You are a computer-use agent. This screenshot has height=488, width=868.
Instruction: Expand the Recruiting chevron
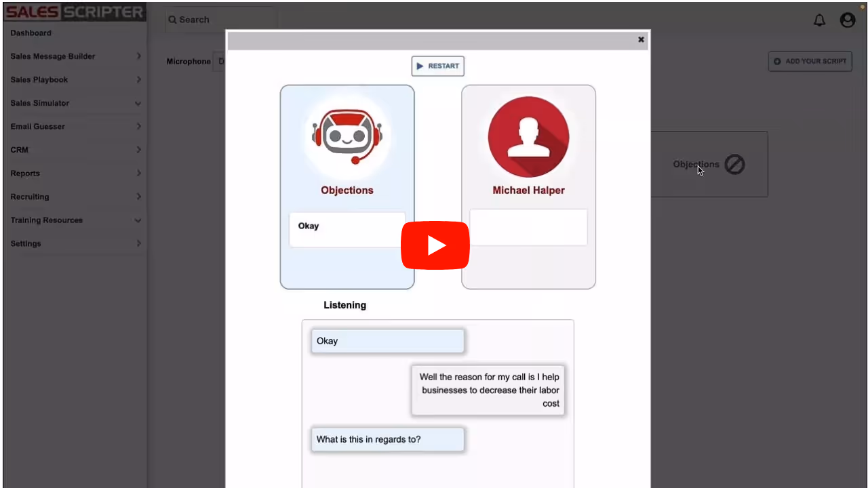coord(138,197)
